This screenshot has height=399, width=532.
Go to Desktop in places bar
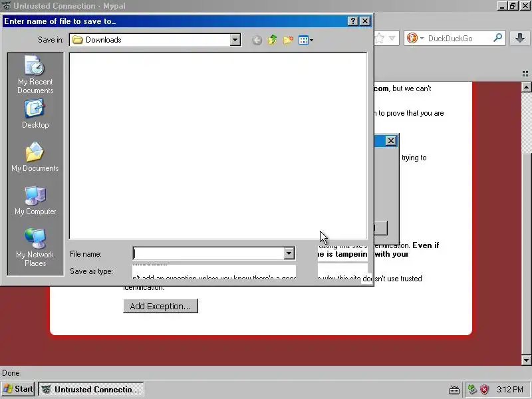click(35, 114)
